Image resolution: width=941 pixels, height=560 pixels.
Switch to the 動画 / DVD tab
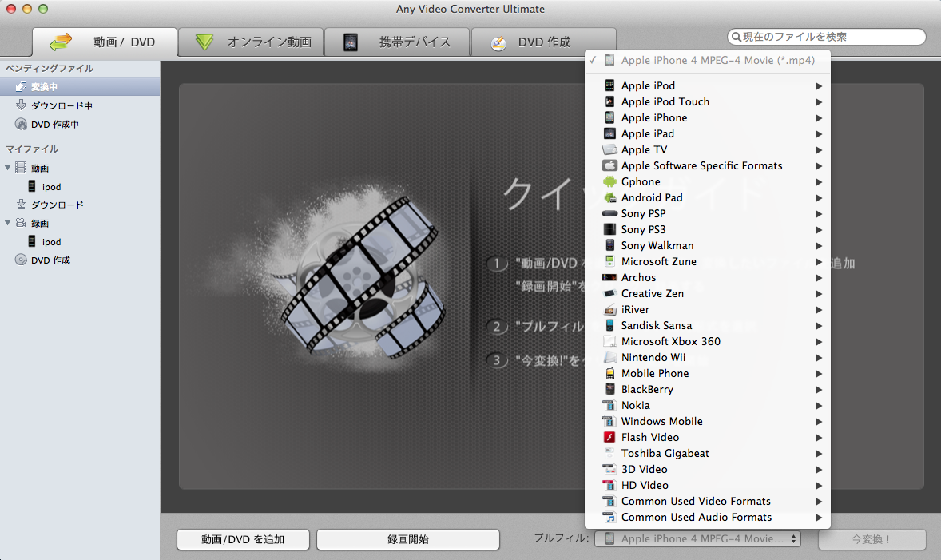105,42
